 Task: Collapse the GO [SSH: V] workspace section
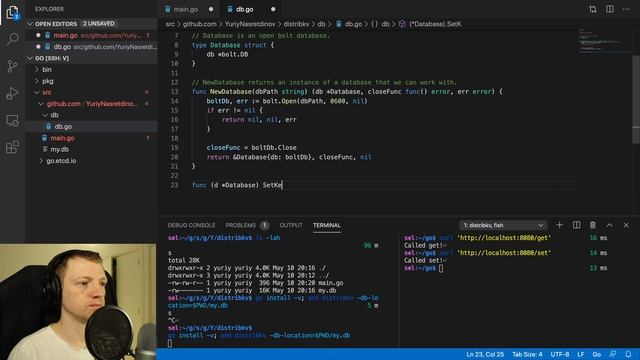click(30, 58)
